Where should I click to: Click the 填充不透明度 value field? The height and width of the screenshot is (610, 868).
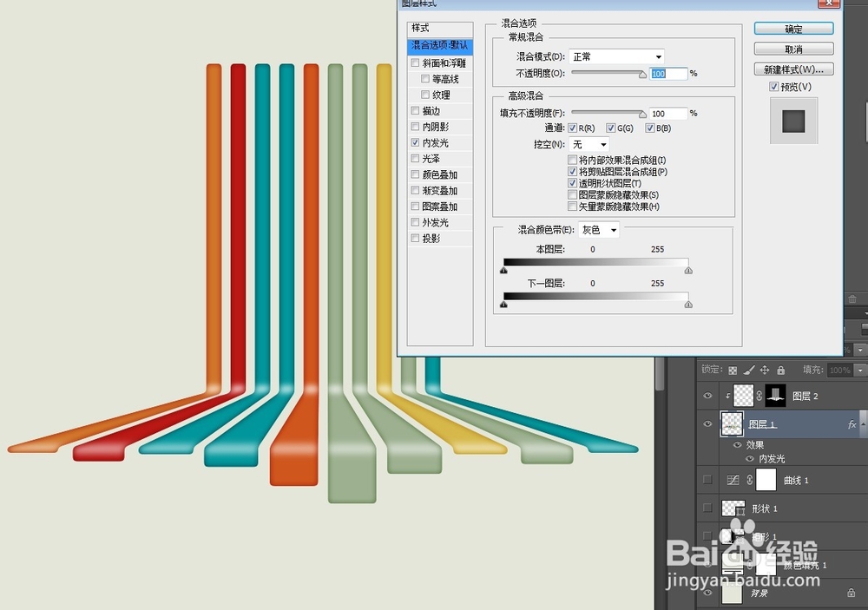coord(668,114)
